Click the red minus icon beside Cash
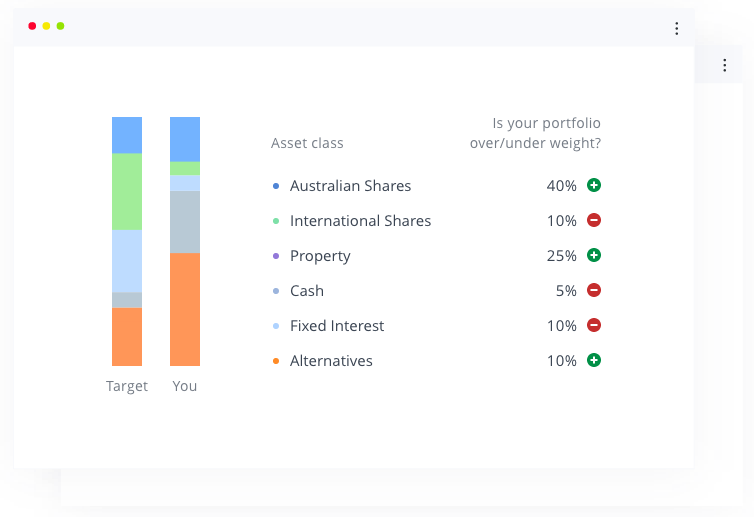Viewport: 754px width, 517px height. coord(594,290)
